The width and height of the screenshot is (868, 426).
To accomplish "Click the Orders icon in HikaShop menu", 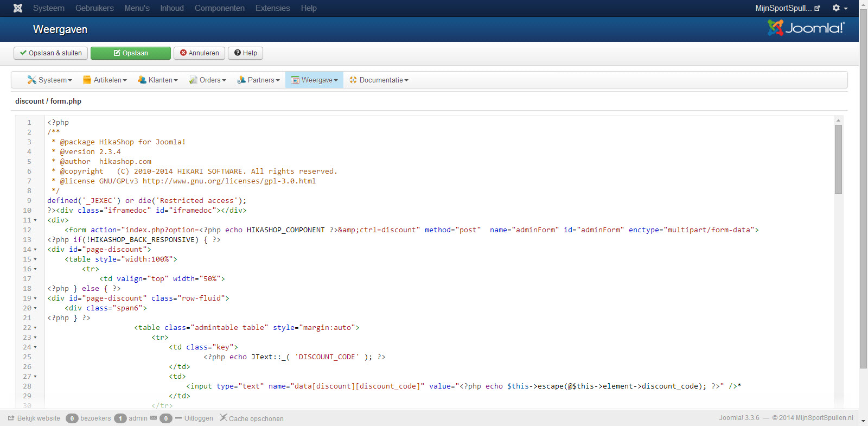I will click(x=193, y=80).
